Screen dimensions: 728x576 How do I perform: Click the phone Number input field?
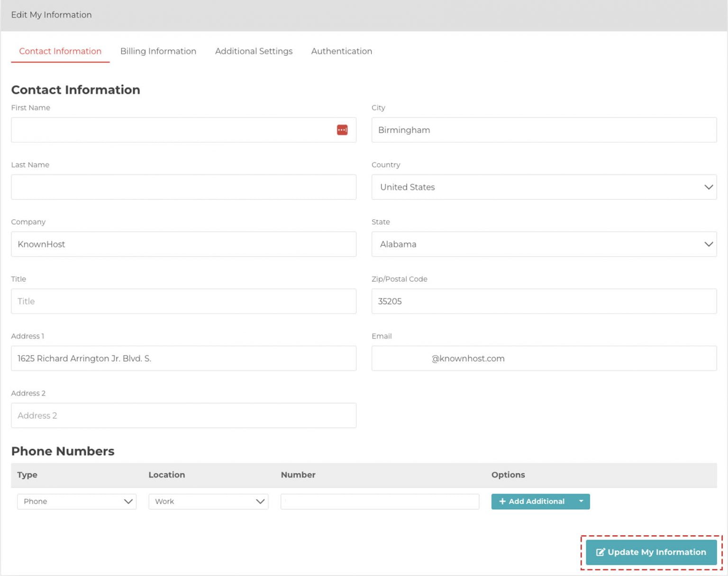coord(379,501)
